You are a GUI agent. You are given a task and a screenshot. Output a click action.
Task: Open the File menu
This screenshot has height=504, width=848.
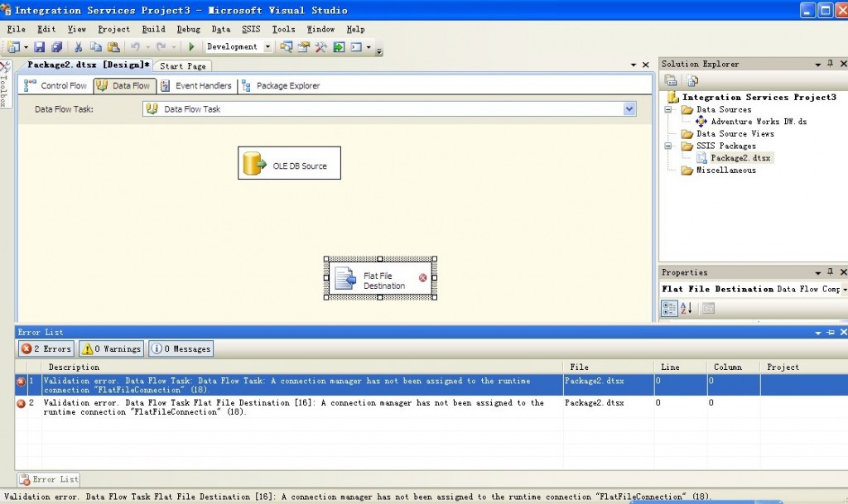click(17, 29)
